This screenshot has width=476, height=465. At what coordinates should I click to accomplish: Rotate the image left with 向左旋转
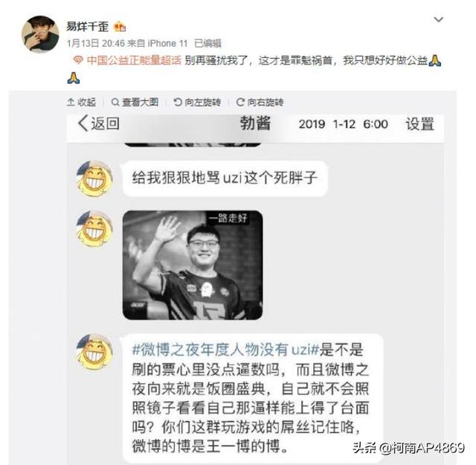pos(197,102)
